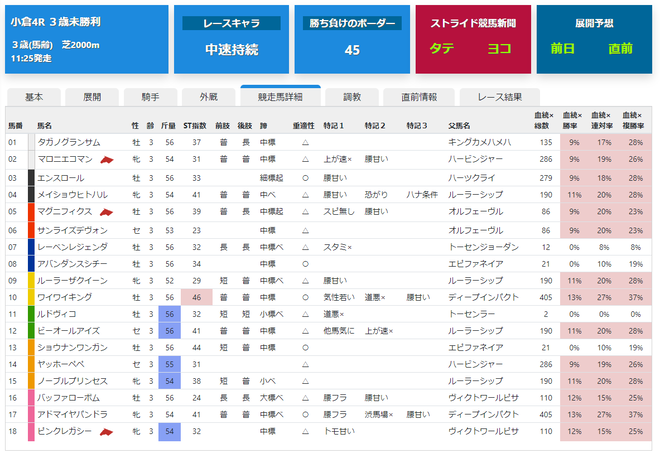Click the 重適性 column header
Image resolution: width=660 pixels, height=458 pixels.
[304, 126]
